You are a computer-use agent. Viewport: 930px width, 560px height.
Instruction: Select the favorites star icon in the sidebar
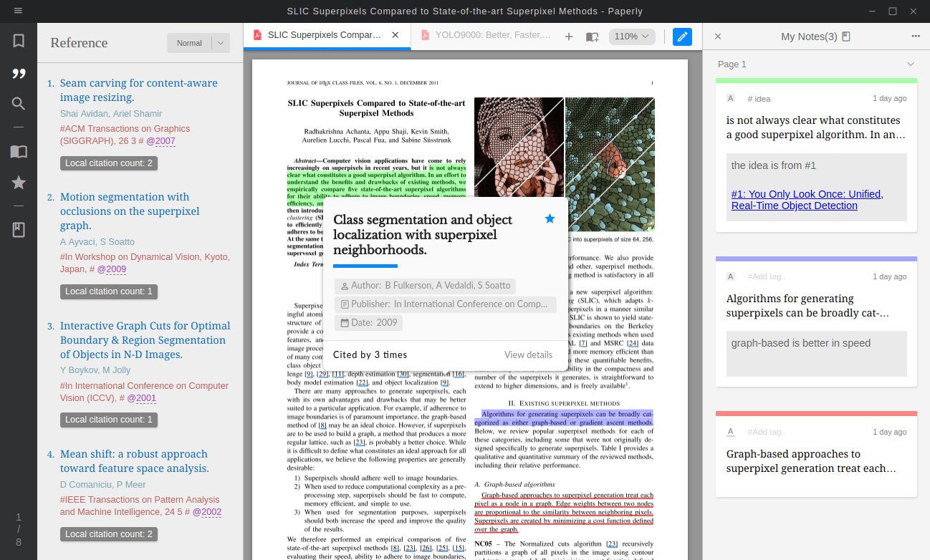(18, 183)
